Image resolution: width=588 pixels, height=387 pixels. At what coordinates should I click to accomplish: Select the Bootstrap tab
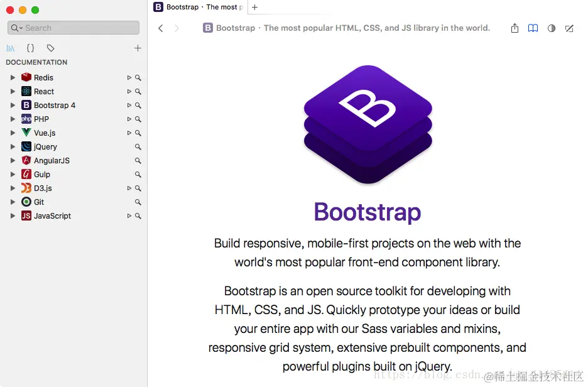click(199, 7)
